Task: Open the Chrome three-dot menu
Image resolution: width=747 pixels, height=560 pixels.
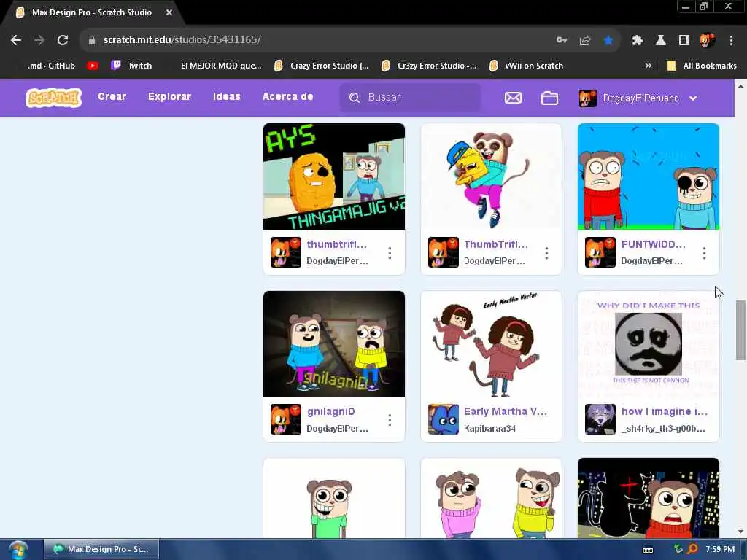Action: tap(731, 41)
